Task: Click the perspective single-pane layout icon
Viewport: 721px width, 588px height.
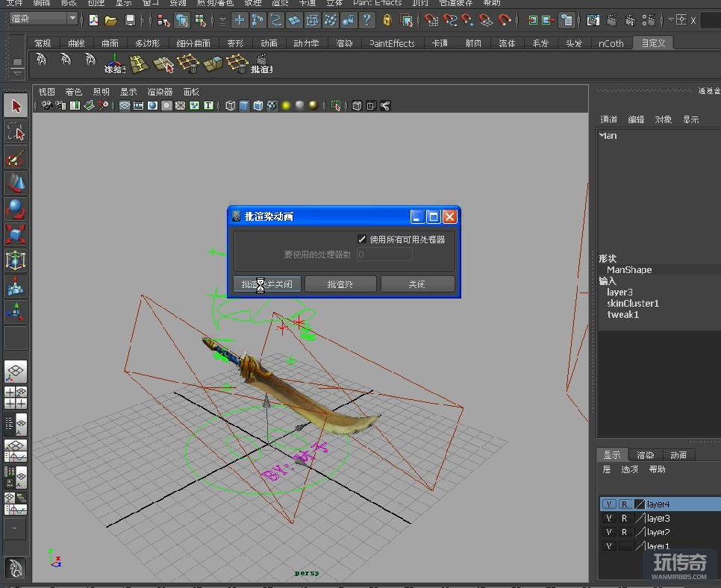Action: point(16,372)
